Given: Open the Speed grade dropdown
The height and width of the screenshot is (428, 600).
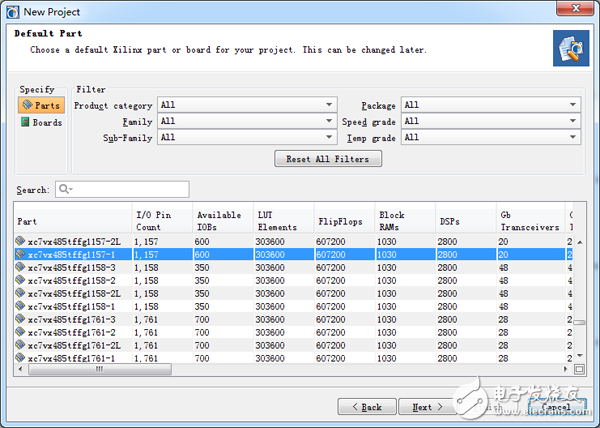Looking at the screenshot, I should (490, 122).
